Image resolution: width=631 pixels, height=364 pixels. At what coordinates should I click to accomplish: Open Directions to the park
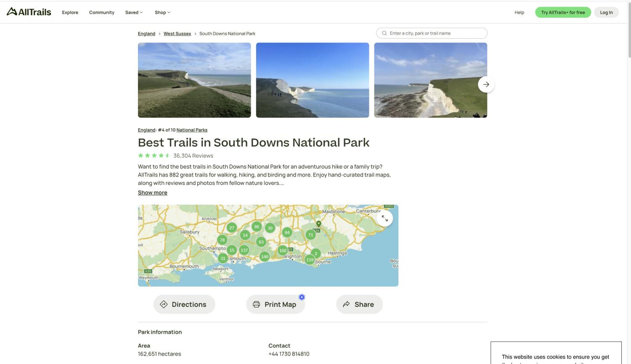(184, 304)
